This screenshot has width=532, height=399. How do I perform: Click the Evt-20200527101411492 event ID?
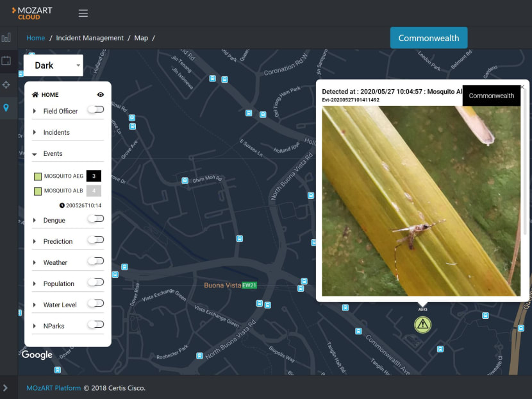(x=351, y=100)
